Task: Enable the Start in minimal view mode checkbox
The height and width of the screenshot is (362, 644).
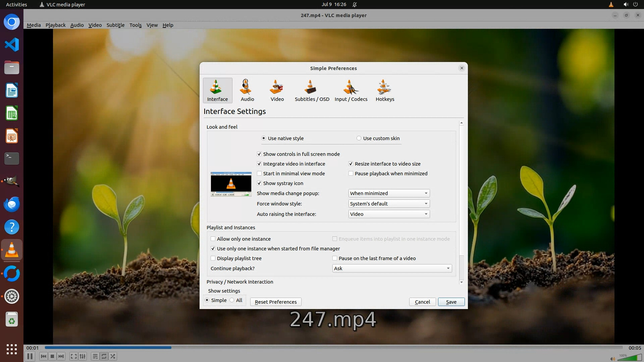Action: pyautogui.click(x=259, y=174)
